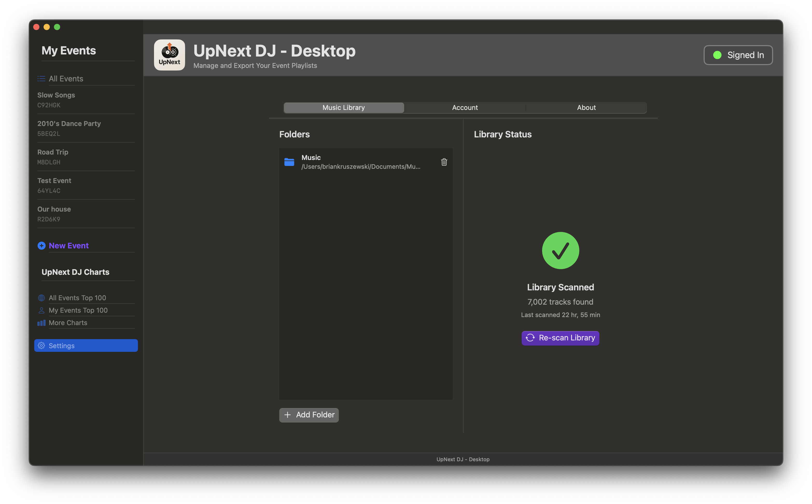Open the Slow Songs event
Viewport: 812px width, 504px height.
(x=56, y=95)
